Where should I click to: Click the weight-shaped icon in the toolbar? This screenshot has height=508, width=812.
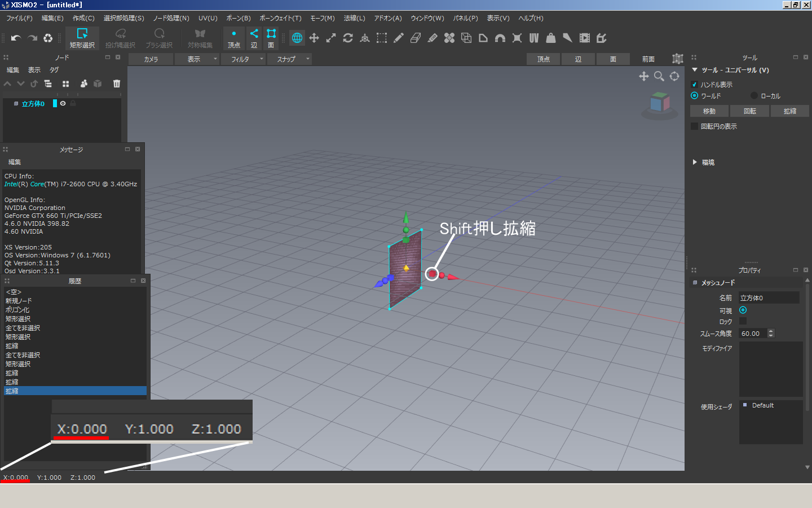(551, 38)
